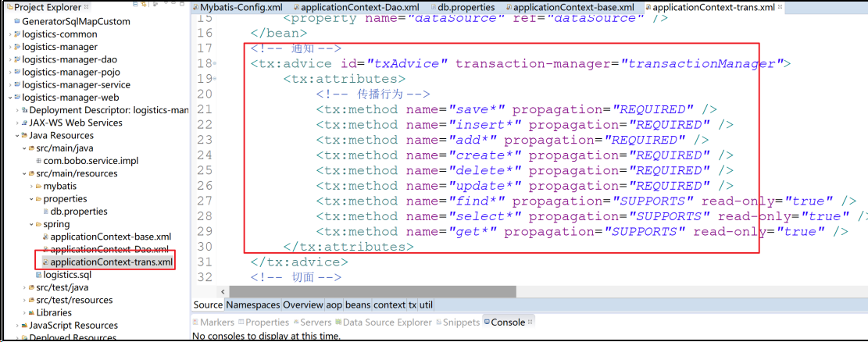Viewport: 868px width, 342px height.
Task: Collapse the spring folder
Action: pos(31,225)
